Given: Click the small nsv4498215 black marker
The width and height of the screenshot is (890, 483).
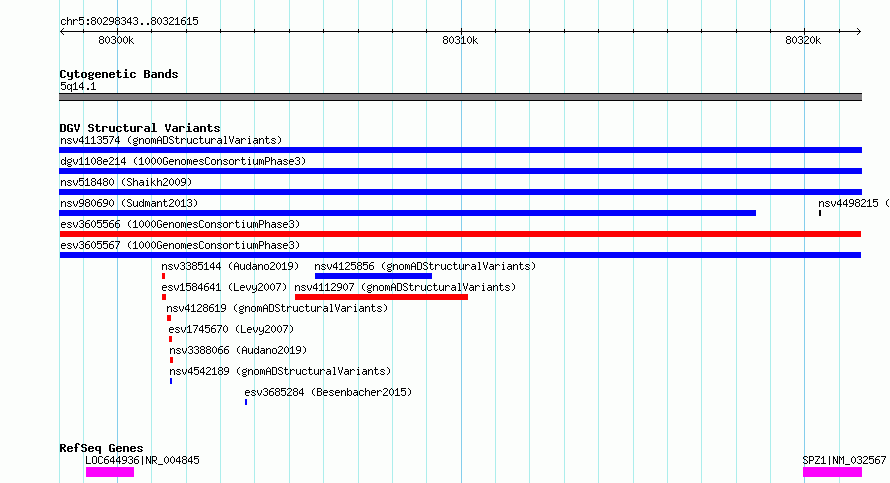Looking at the screenshot, I should click(820, 213).
